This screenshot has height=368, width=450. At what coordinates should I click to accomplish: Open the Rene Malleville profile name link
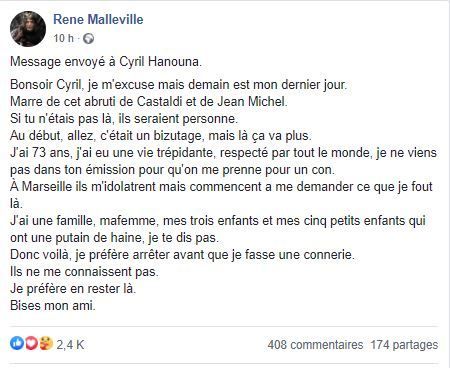click(x=98, y=19)
